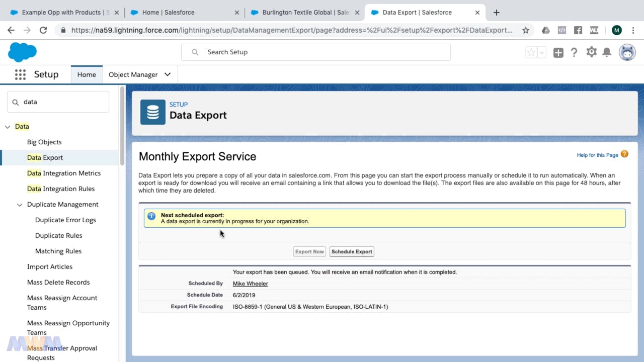
Task: Open Mass Delete Records
Action: (58, 283)
